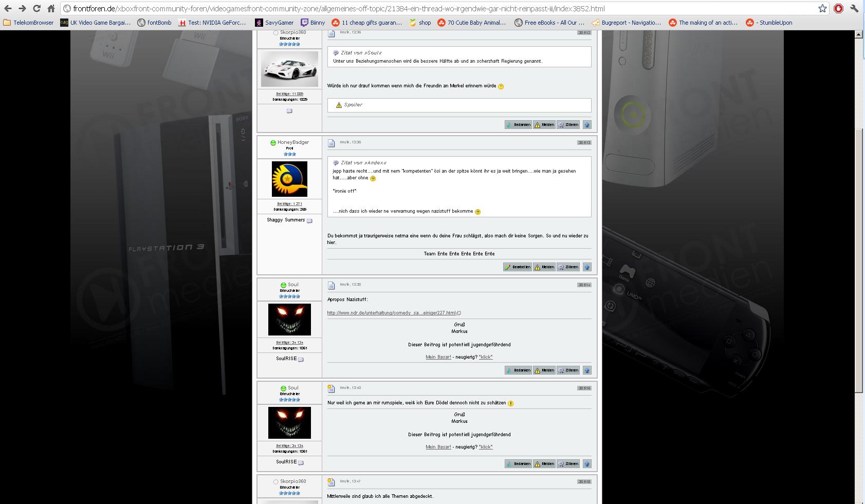Click the browser reload icon

(36, 9)
